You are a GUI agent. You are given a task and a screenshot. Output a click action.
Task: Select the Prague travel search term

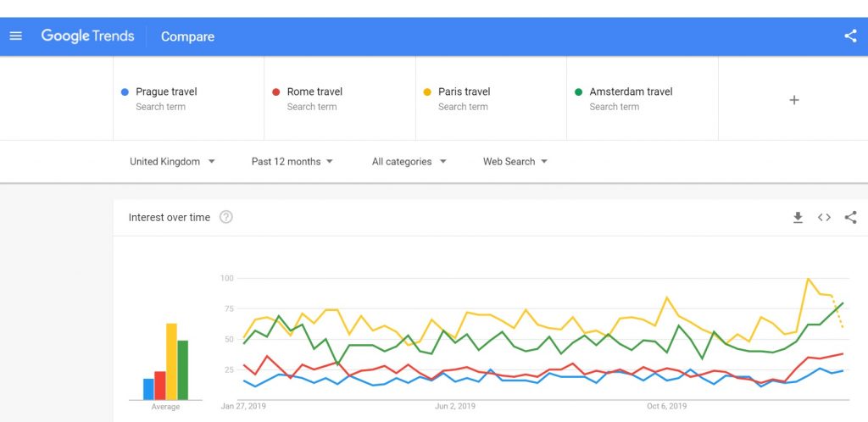pyautogui.click(x=166, y=92)
